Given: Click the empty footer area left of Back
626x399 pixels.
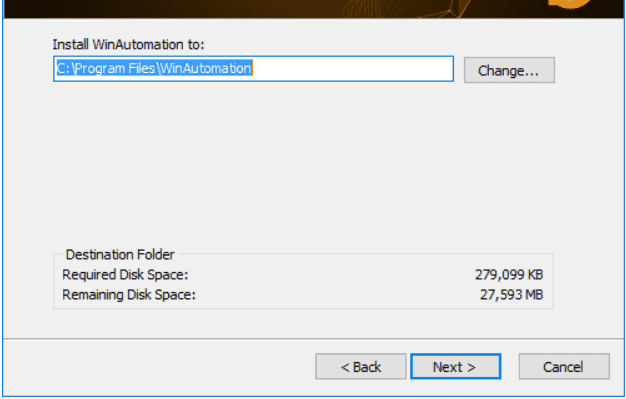Looking at the screenshot, I should point(160,366).
